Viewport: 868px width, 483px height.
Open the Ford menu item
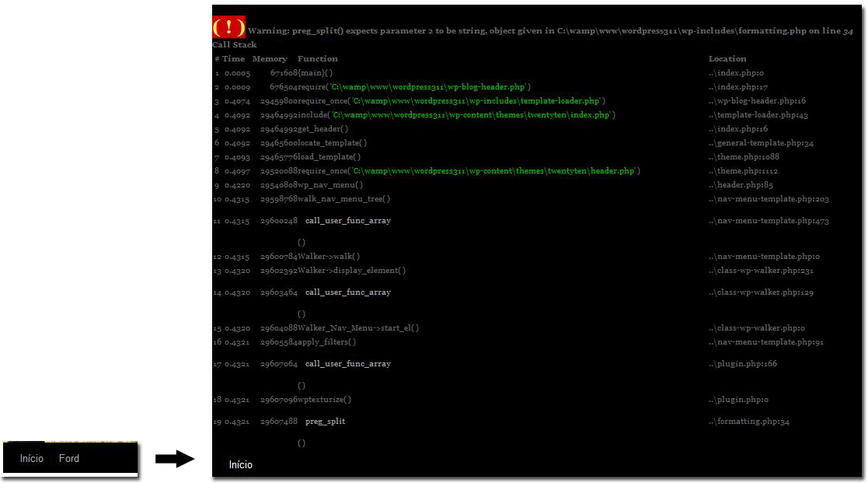pyautogui.click(x=69, y=458)
